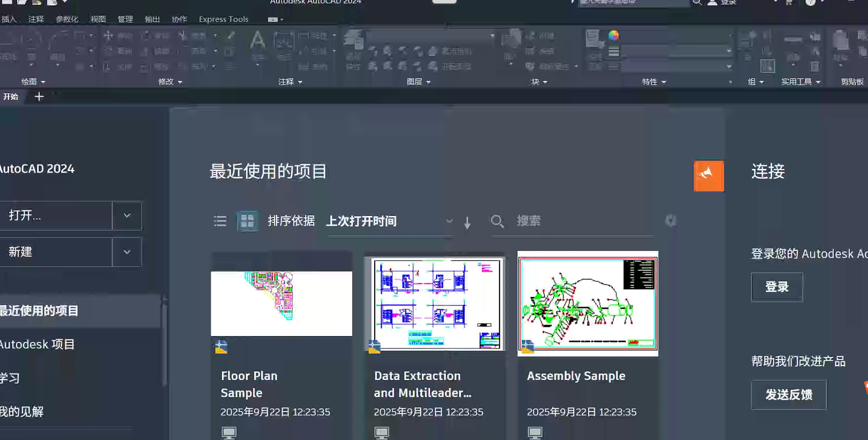Click the orange announcement megaphone icon
The height and width of the screenshot is (440, 868).
[x=708, y=175]
